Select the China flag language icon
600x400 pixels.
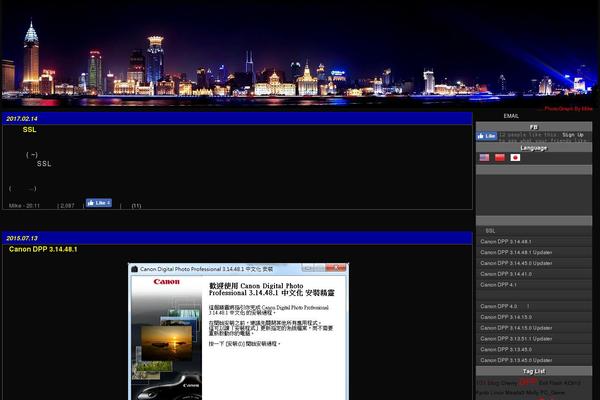(x=500, y=158)
